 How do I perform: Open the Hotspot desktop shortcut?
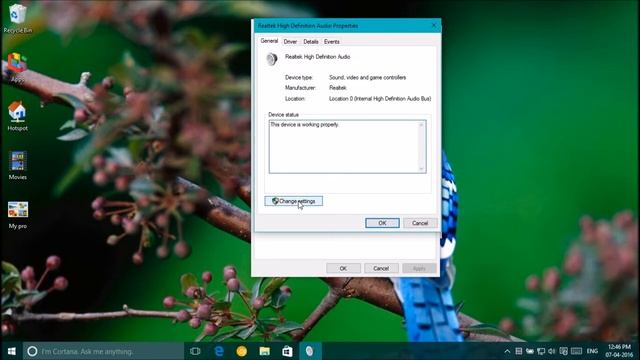point(17,116)
